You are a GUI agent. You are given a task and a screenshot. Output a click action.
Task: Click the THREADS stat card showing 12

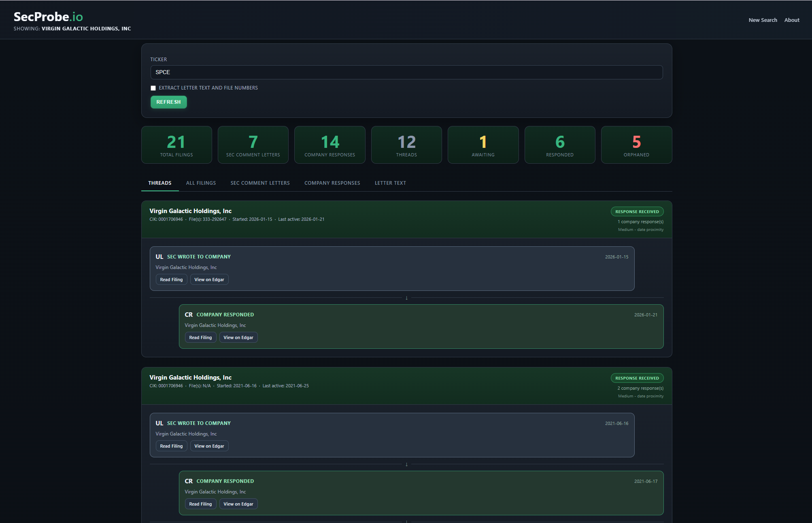pos(406,145)
